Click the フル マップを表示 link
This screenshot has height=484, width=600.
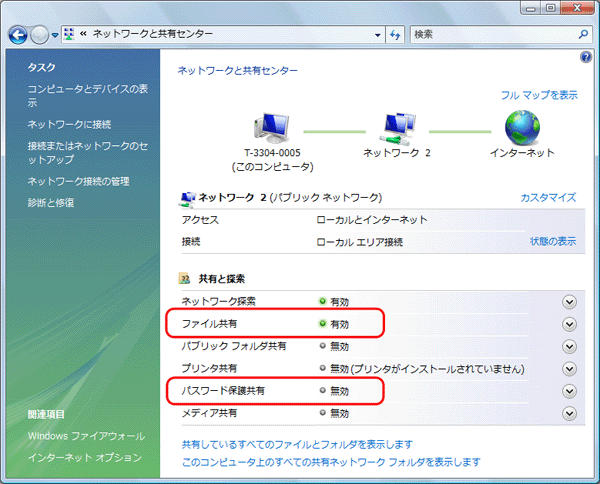click(539, 95)
